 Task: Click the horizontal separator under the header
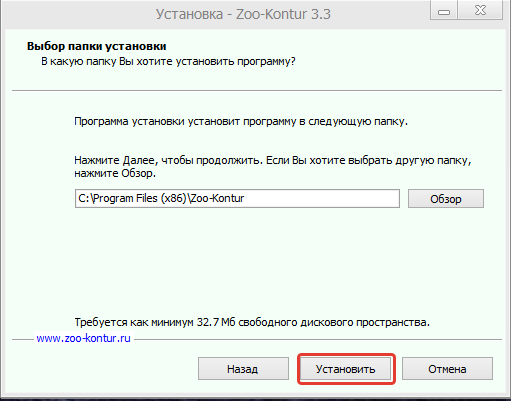(257, 90)
